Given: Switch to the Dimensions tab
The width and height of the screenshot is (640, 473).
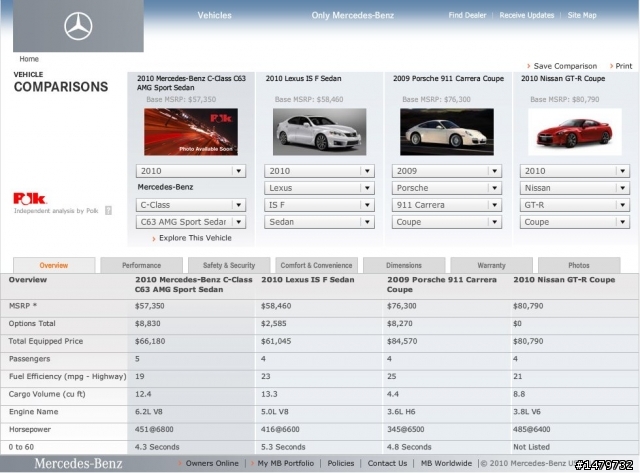Looking at the screenshot, I should tap(404, 265).
